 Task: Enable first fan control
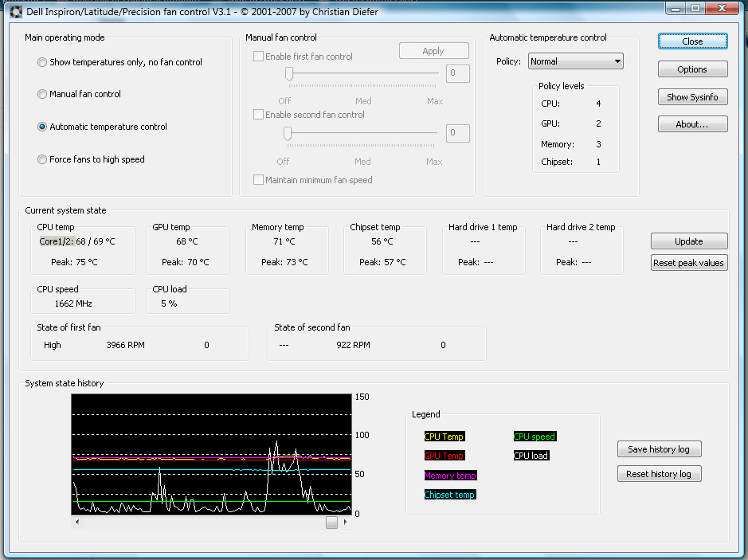tap(257, 56)
